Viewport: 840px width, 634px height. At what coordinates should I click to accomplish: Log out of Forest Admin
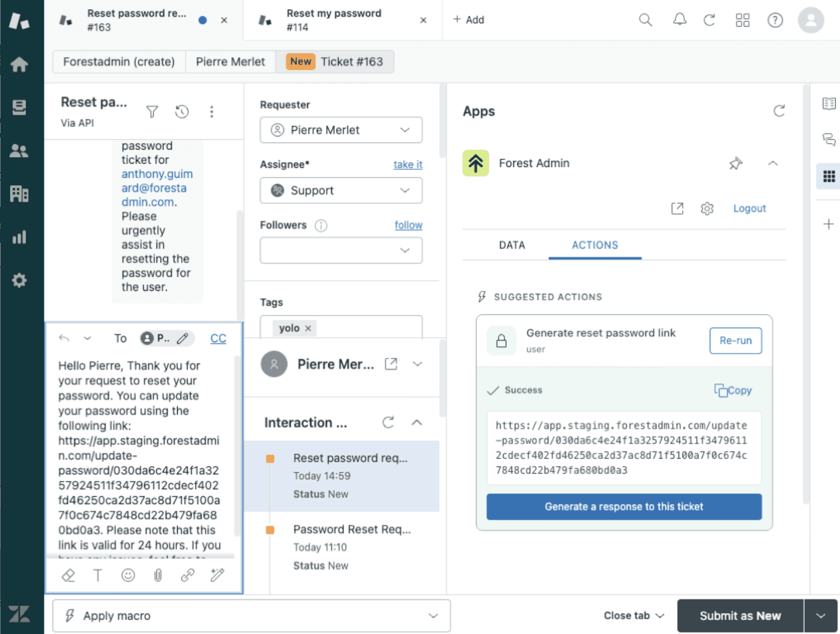749,208
